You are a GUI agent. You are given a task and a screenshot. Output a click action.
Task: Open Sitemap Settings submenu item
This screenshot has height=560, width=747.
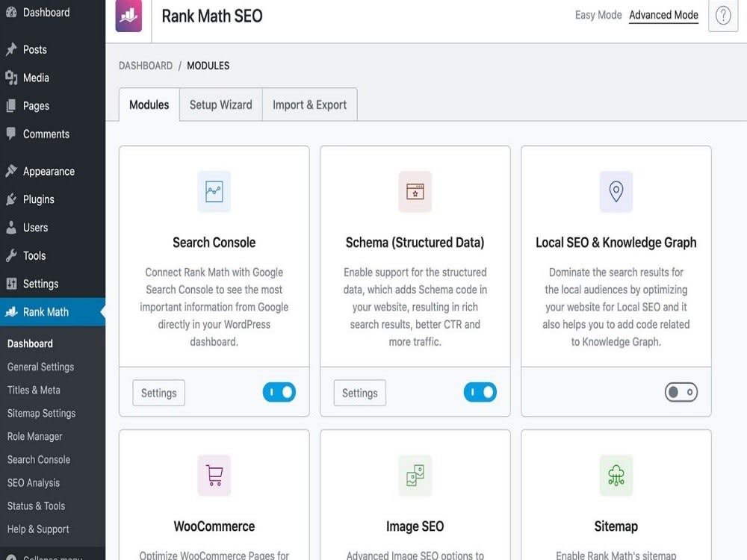41,414
